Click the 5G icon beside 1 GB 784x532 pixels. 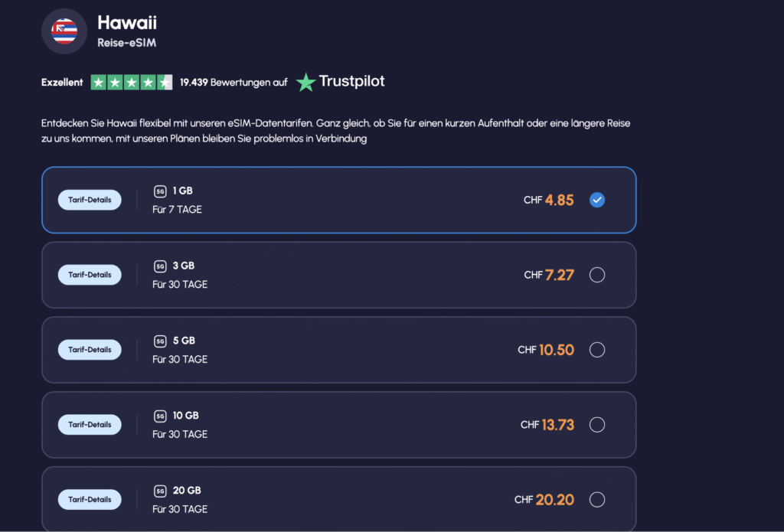(160, 191)
